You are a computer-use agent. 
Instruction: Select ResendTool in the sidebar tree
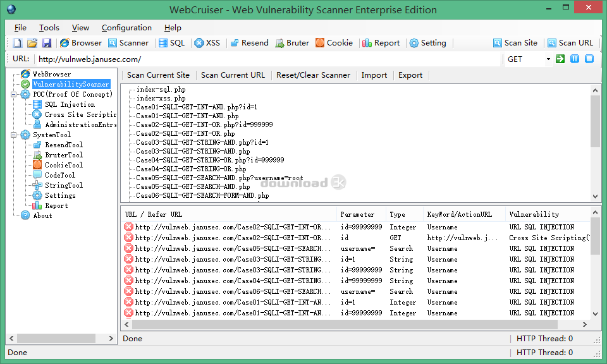point(64,145)
